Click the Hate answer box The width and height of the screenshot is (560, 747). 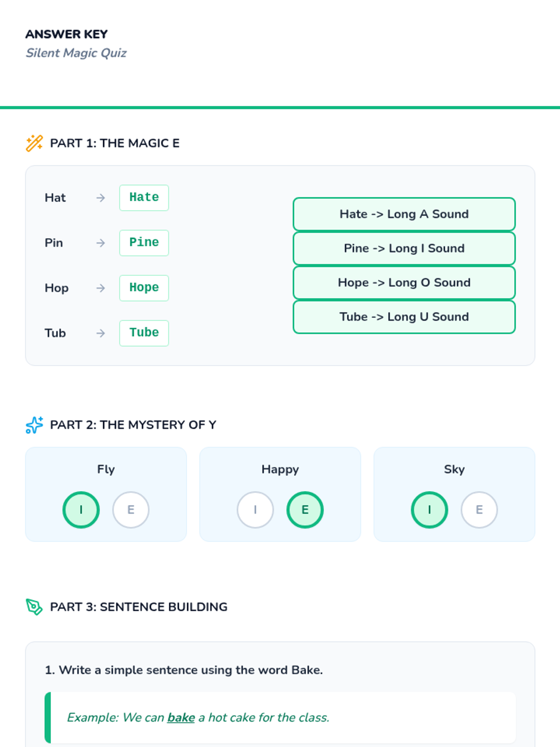(x=144, y=198)
